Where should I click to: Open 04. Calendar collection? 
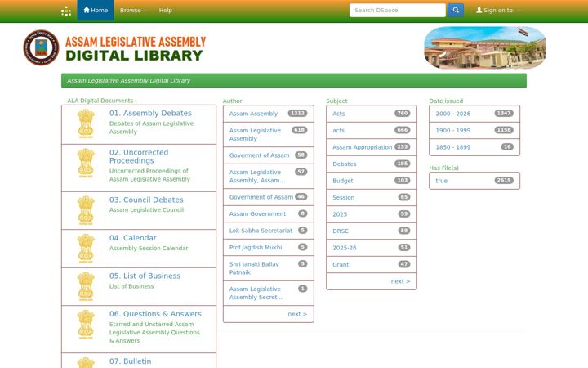[x=133, y=238]
